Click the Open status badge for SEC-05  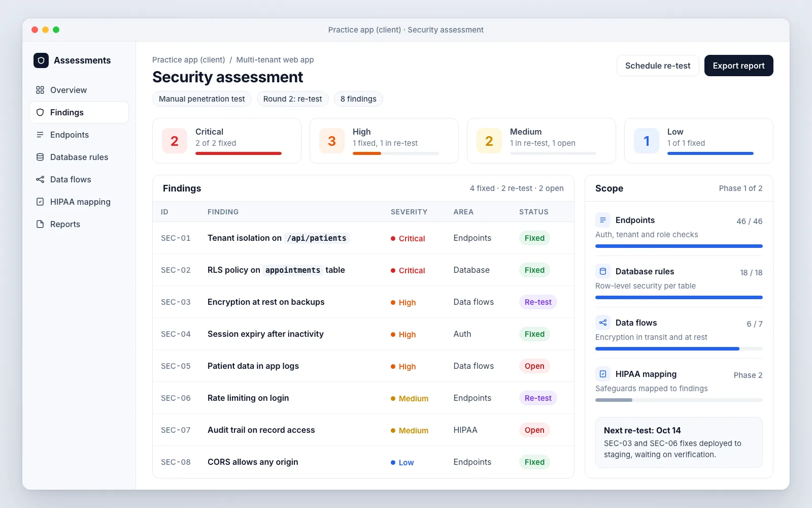click(534, 366)
